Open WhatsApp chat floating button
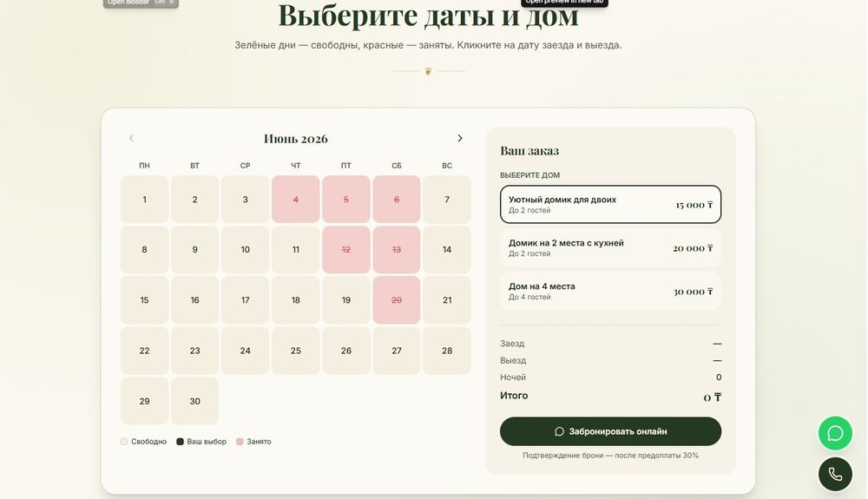The image size is (868, 499). click(x=835, y=433)
